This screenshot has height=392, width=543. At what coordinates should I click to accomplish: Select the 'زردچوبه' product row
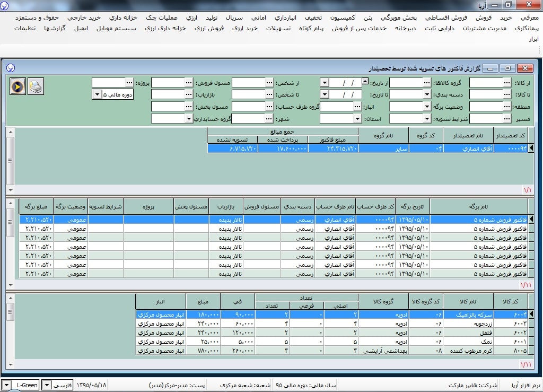(x=468, y=323)
